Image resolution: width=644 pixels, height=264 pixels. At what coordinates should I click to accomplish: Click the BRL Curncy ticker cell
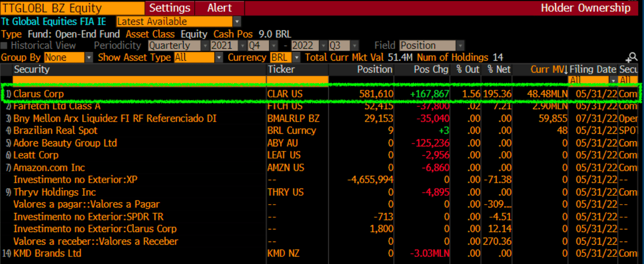[292, 131]
